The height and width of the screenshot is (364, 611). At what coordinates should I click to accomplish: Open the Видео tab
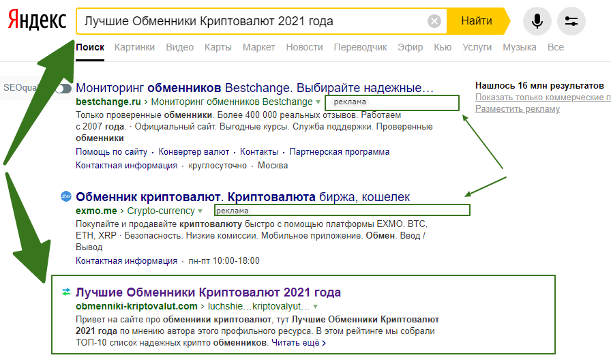(x=179, y=47)
